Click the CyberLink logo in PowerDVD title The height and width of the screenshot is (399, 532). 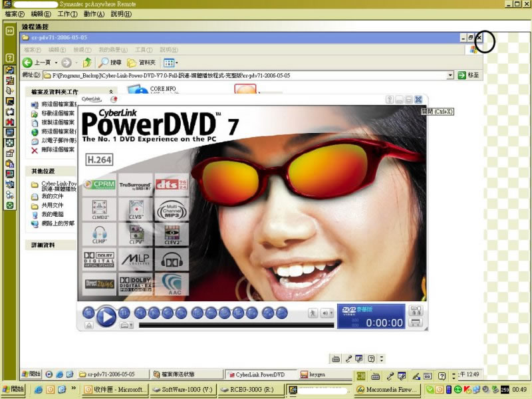[x=91, y=99]
